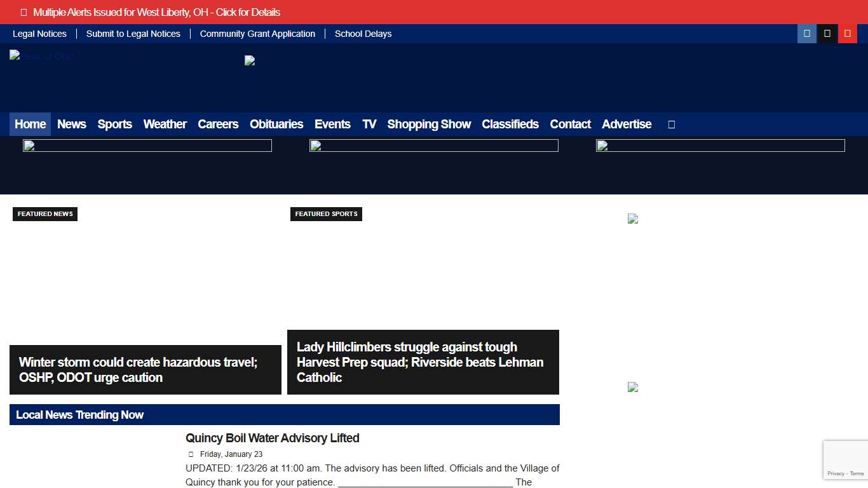868x488 pixels.
Task: Click the site logo image in header
Action: coord(42,56)
